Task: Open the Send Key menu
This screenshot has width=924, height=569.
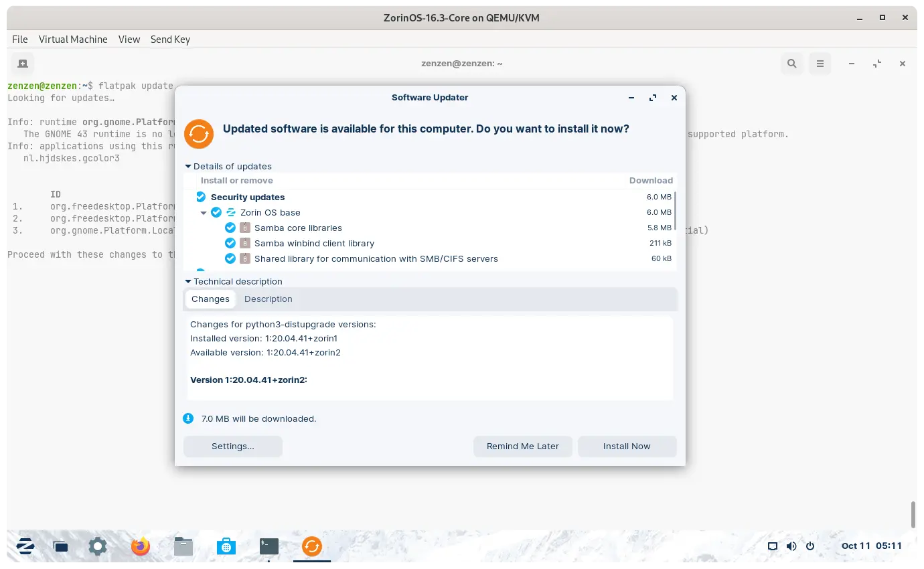Action: point(170,39)
